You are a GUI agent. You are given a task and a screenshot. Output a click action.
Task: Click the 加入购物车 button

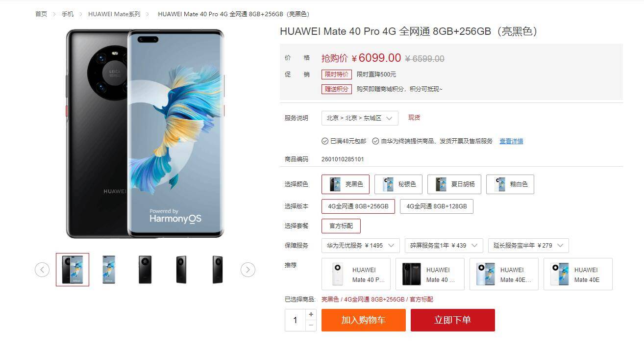point(364,320)
